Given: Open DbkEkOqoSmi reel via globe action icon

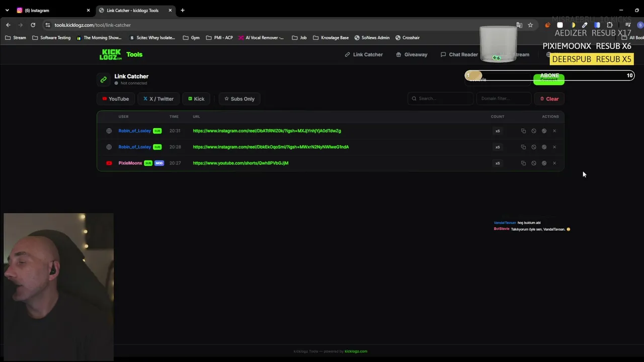Looking at the screenshot, I should point(544,147).
